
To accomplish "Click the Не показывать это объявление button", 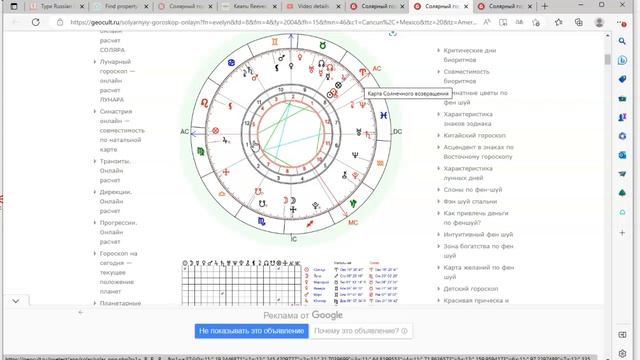I will 251,331.
